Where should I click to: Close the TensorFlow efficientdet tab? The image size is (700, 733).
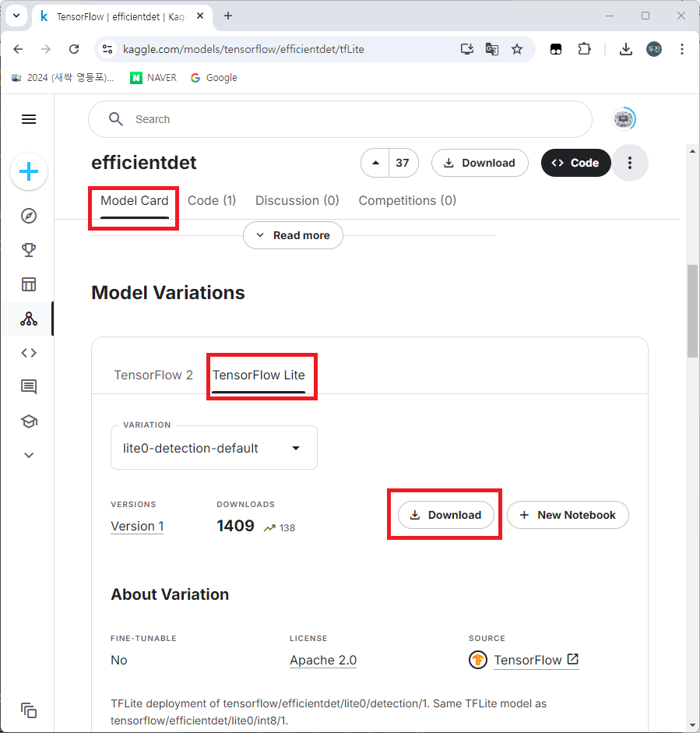point(200,16)
